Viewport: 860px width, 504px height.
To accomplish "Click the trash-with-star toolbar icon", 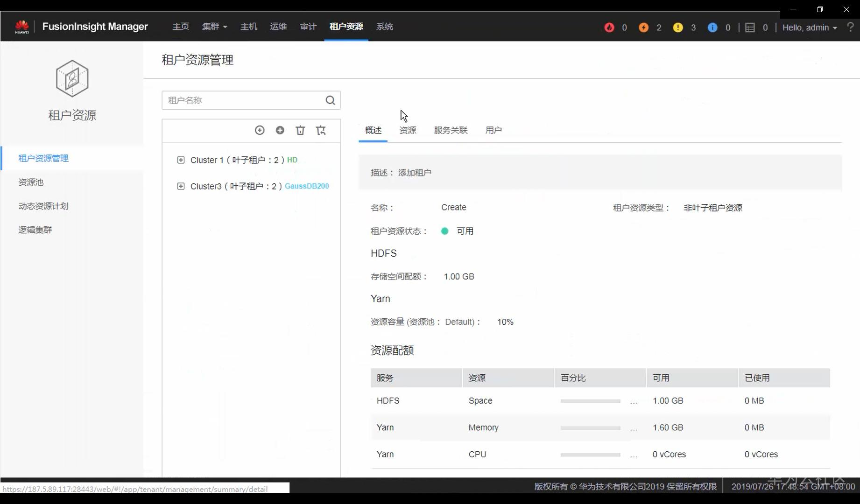I will point(321,130).
